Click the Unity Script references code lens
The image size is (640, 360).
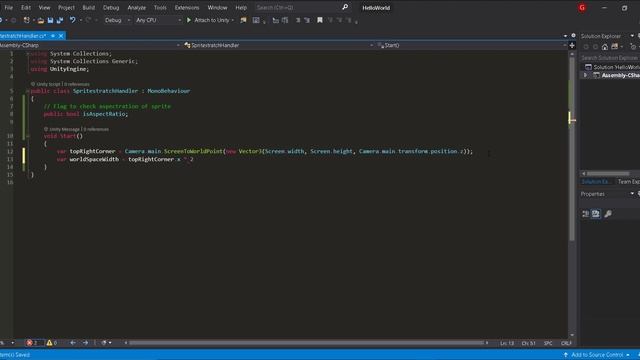click(60, 84)
